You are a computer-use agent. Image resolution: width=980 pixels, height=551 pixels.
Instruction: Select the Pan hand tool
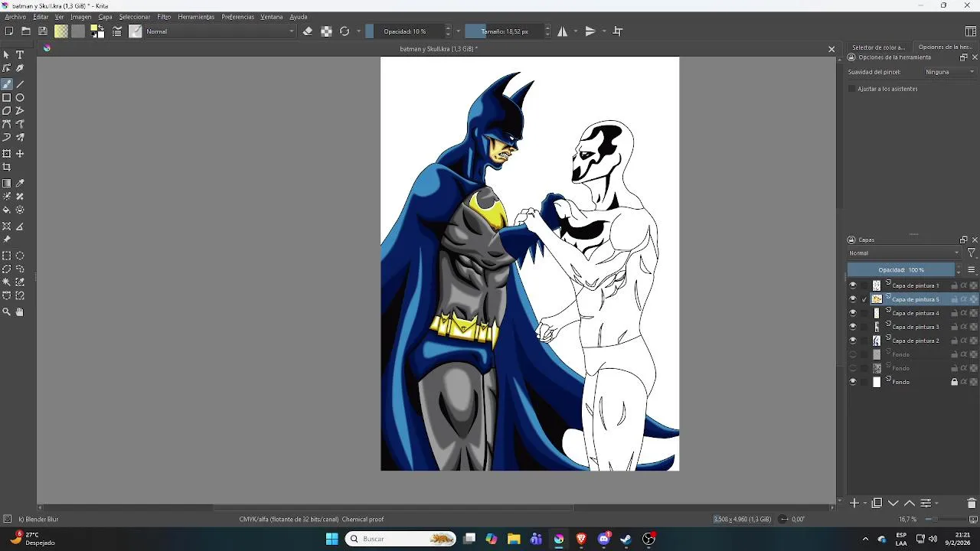tap(20, 312)
